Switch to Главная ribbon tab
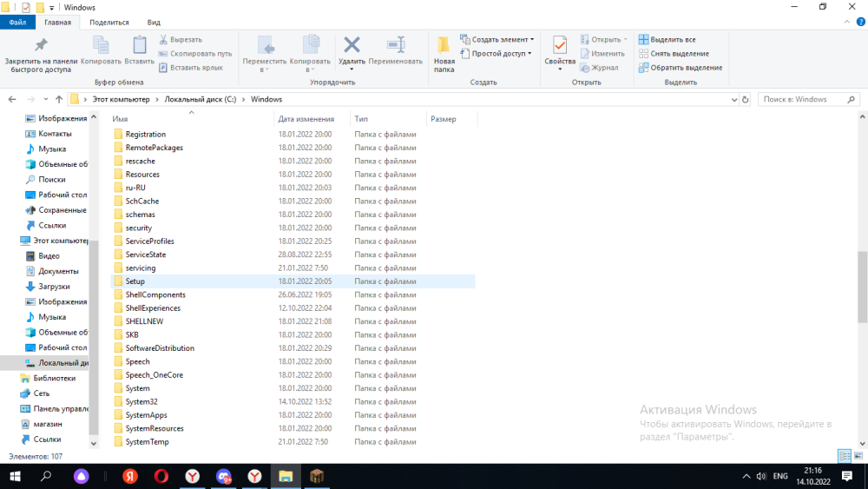The width and height of the screenshot is (868, 489). (x=57, y=23)
